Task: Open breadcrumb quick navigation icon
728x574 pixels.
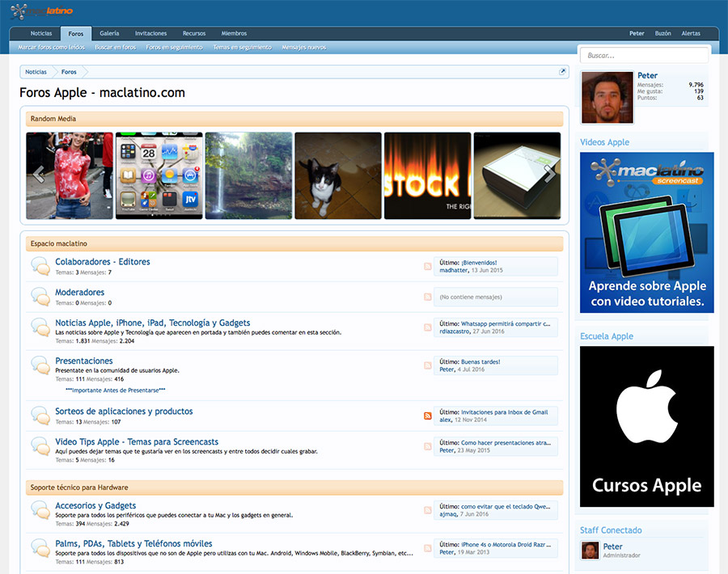Action: pos(562,71)
